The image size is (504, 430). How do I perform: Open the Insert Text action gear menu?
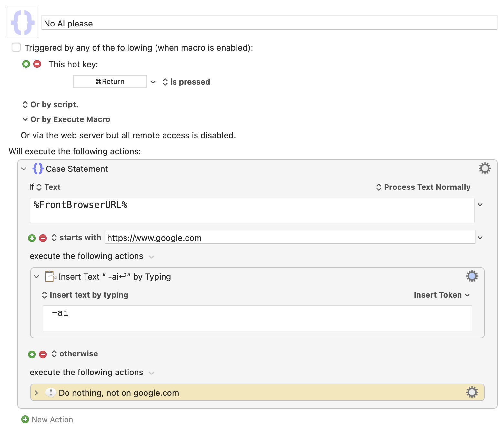pyautogui.click(x=472, y=276)
